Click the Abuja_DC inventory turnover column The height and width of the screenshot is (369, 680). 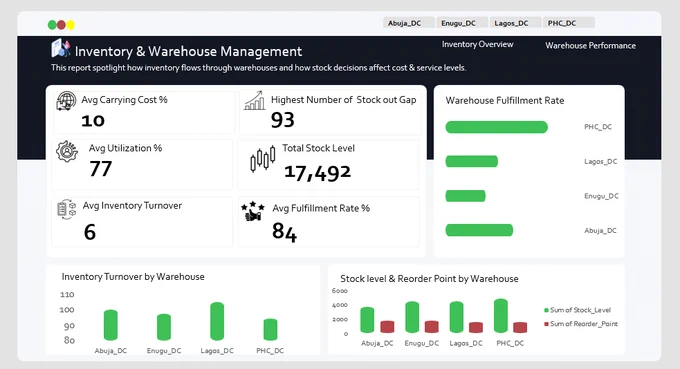point(111,325)
